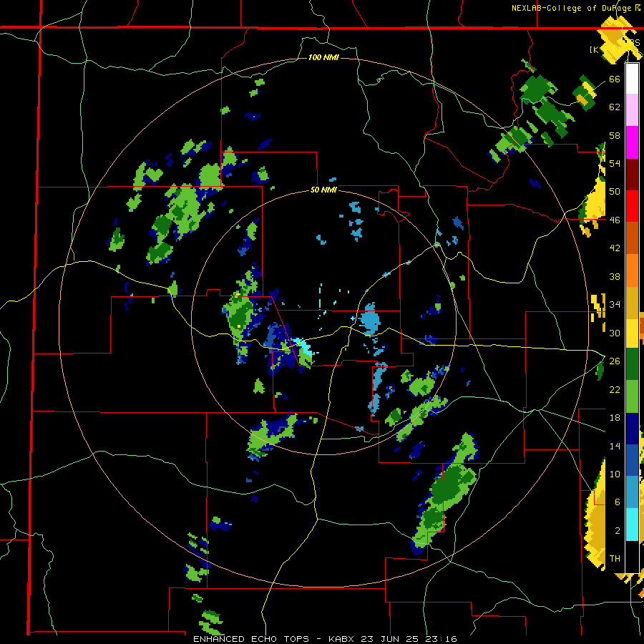Click the 50 value on the legend scale
Image resolution: width=644 pixels, height=644 pixels.
click(615, 192)
